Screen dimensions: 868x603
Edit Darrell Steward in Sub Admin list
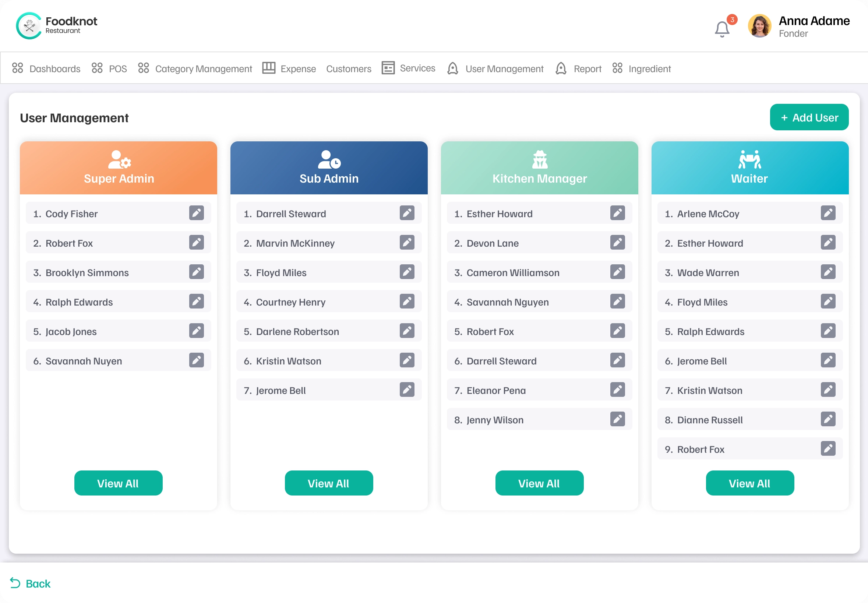(407, 213)
